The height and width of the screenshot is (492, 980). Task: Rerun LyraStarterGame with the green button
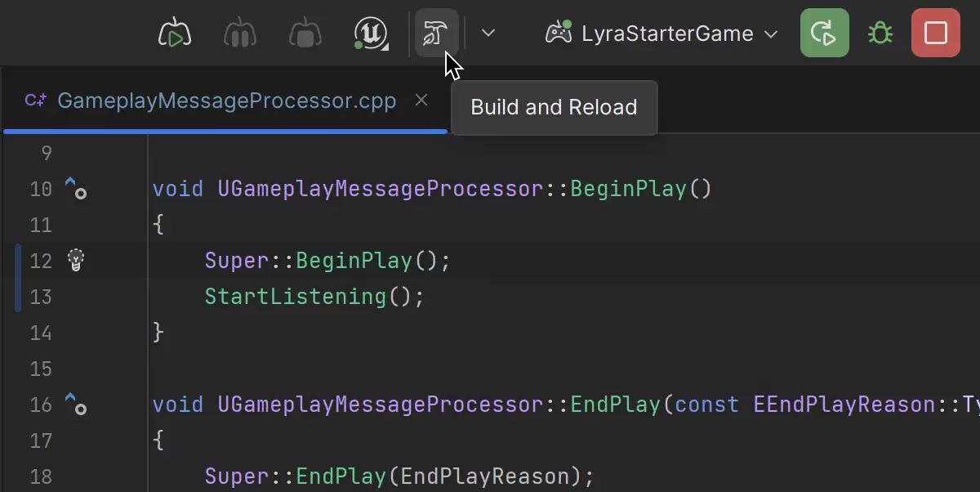click(x=824, y=34)
